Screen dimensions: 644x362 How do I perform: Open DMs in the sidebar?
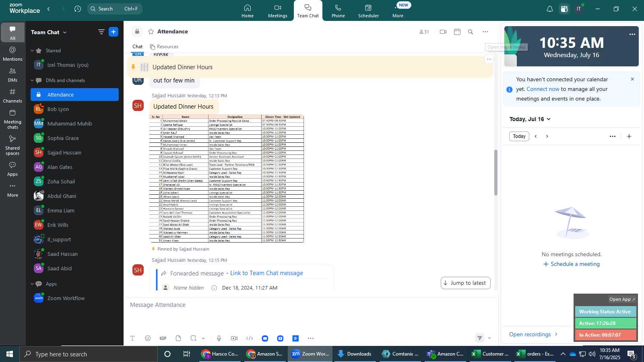tap(12, 75)
